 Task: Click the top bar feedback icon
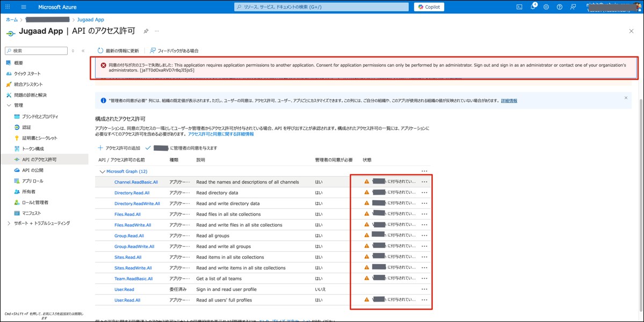(573, 7)
